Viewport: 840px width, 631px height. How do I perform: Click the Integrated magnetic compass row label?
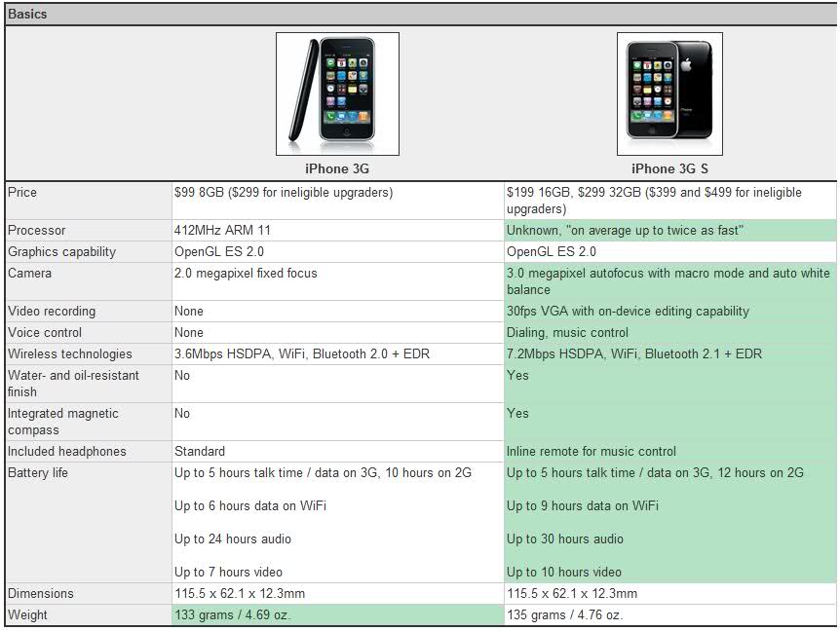point(63,422)
